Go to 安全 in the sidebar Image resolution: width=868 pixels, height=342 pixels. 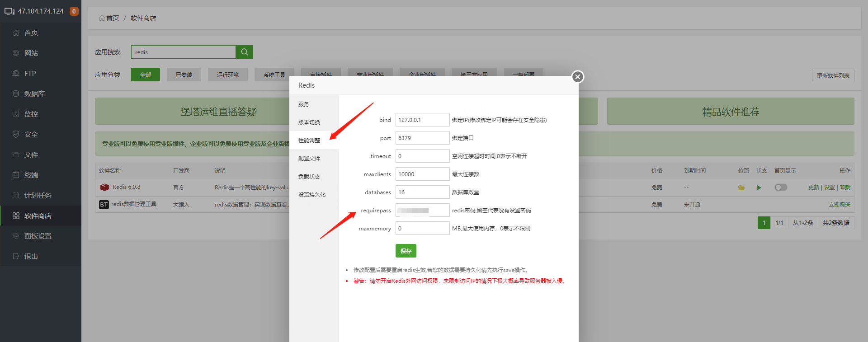click(31, 134)
